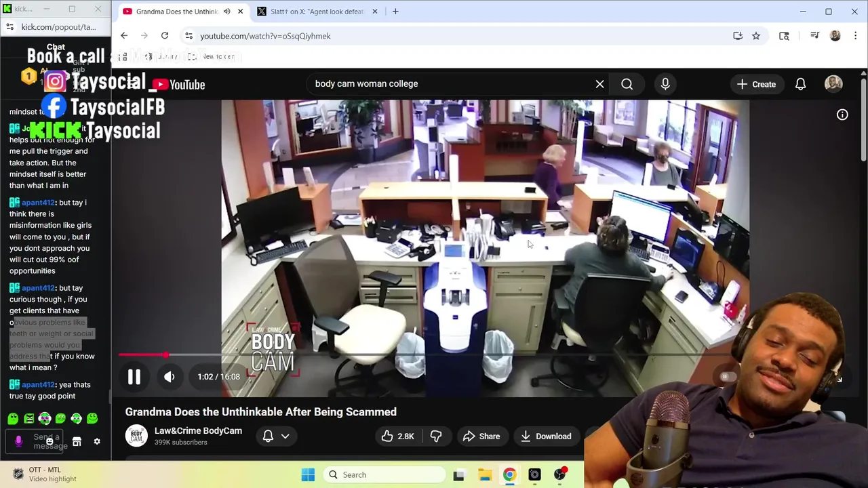Open Kick chat settings gear
The height and width of the screenshot is (488, 868).
coord(97,441)
